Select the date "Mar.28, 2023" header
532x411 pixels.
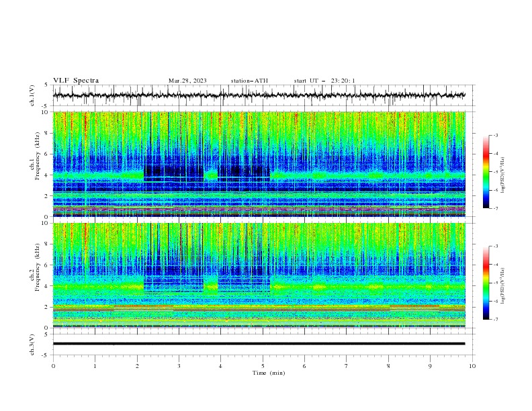click(187, 81)
